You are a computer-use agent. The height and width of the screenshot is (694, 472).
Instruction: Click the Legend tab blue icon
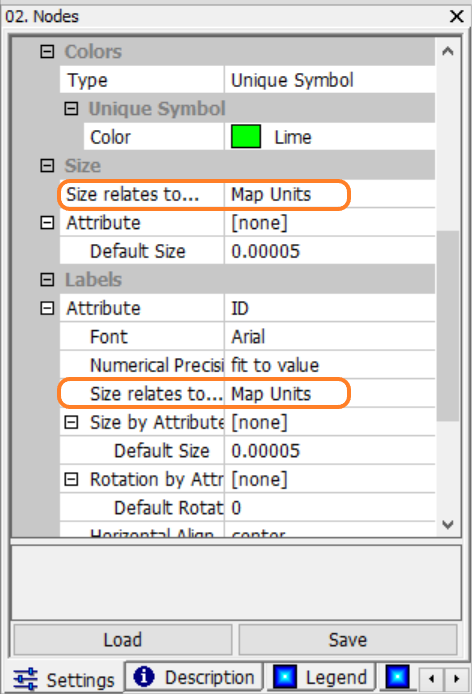point(285,677)
